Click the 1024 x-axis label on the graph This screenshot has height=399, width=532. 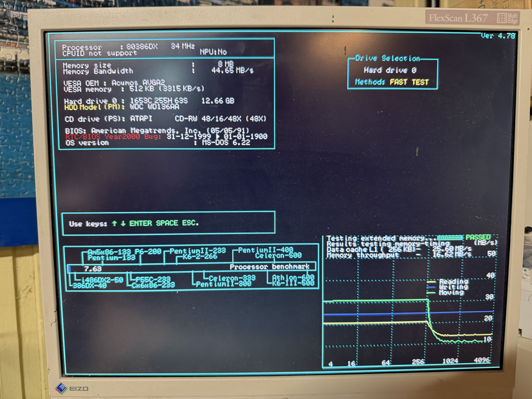[450, 361]
